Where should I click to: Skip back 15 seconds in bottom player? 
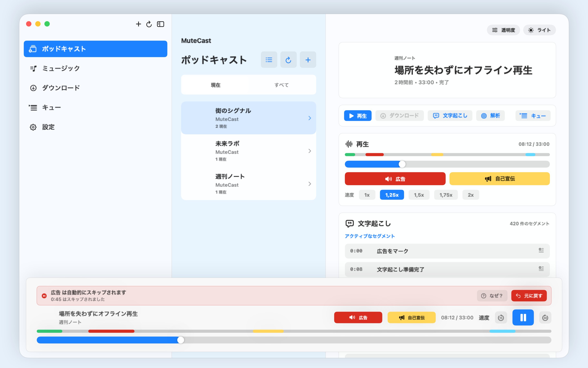(x=501, y=318)
